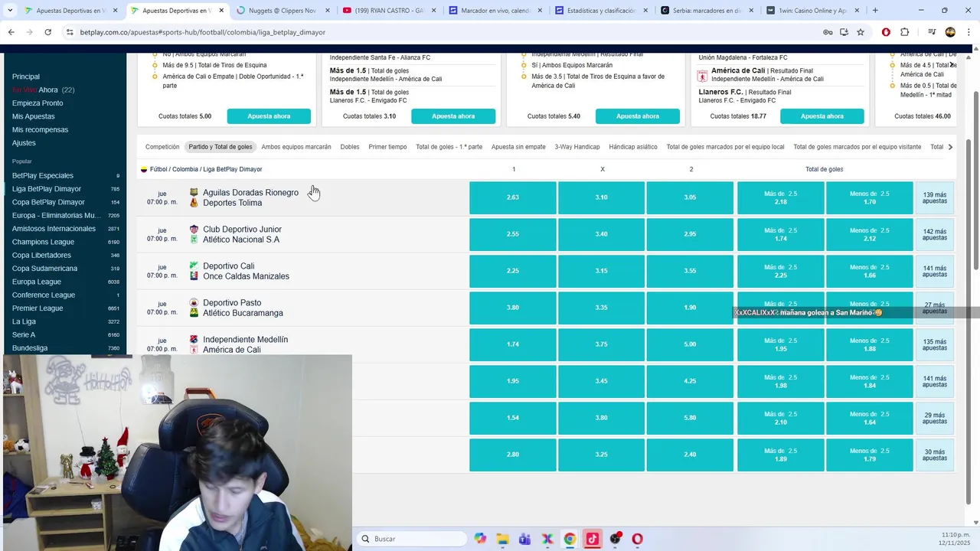Open Mis Apuestas in the sidebar
This screenshot has width=980, height=551.
[x=34, y=116]
